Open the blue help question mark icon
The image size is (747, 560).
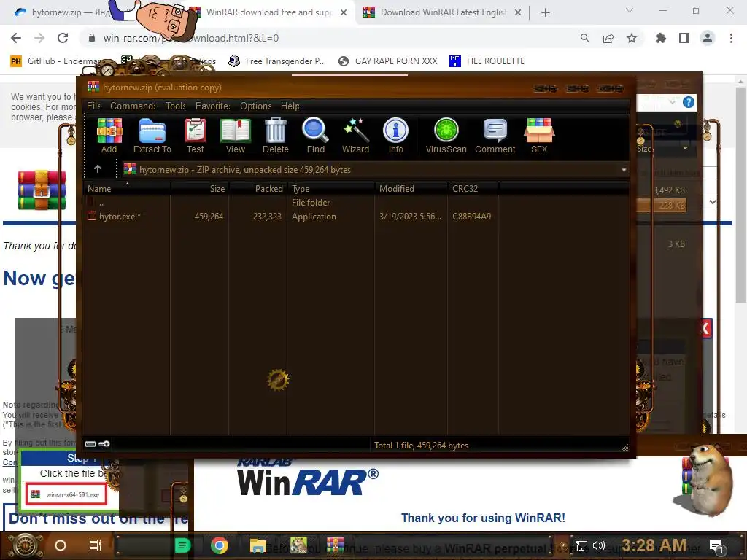(x=689, y=102)
